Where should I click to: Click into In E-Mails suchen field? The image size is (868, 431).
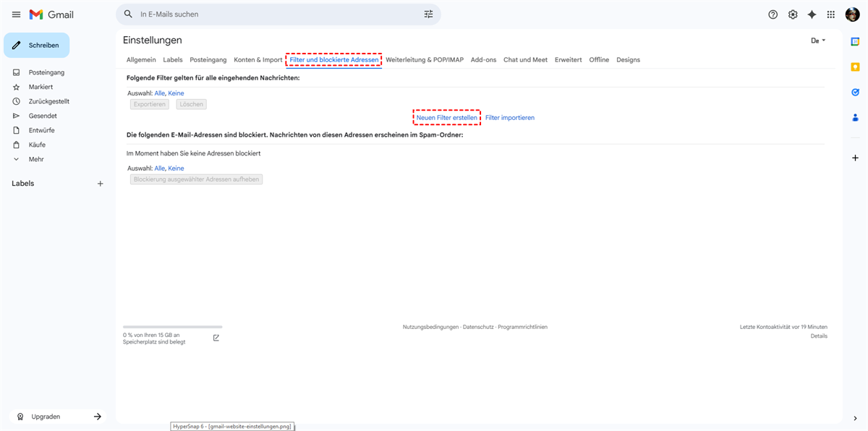tap(278, 14)
